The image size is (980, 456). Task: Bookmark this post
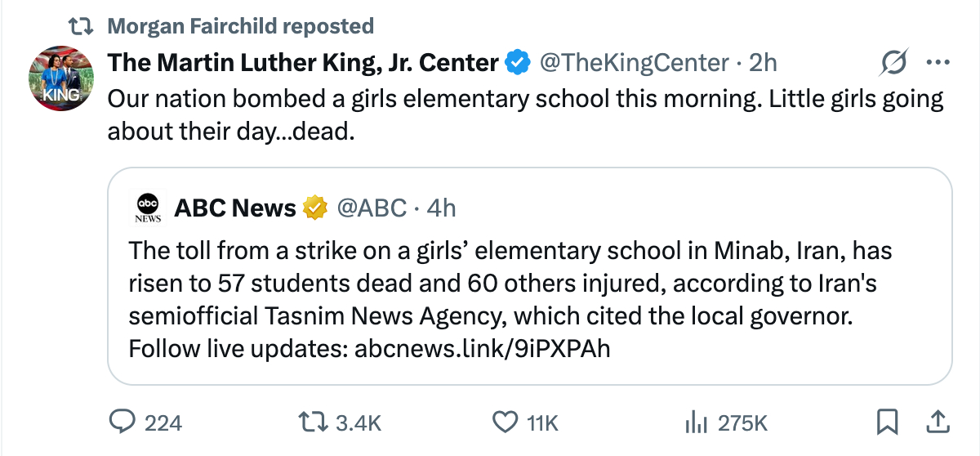click(887, 422)
